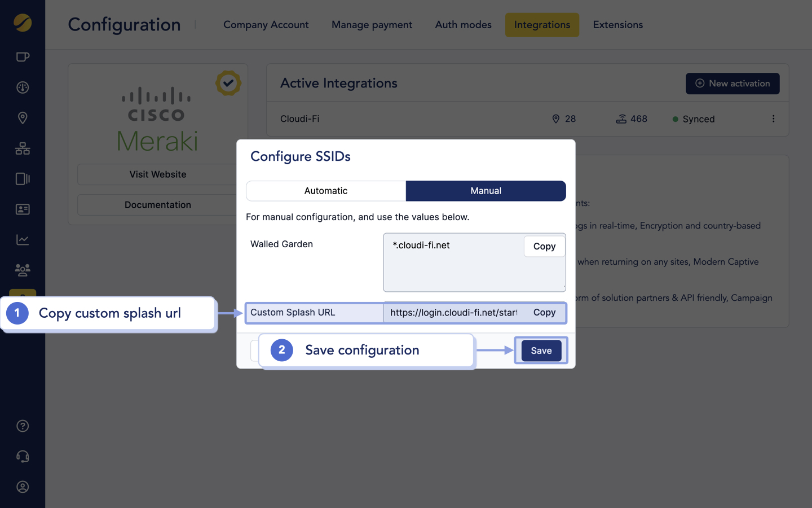Click the Synced status indicator for Cloudi-Fi

pyautogui.click(x=694, y=119)
